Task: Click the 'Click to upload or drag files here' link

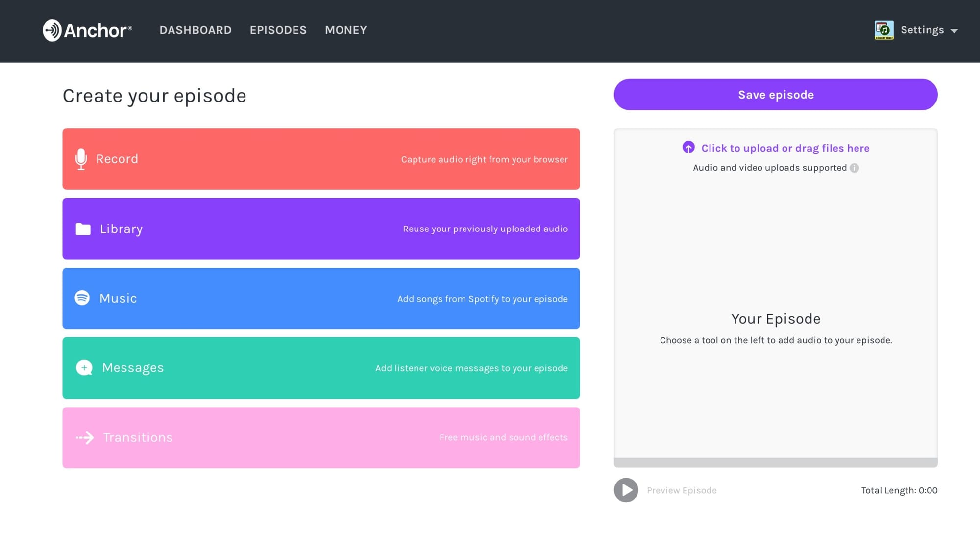Action: point(784,148)
